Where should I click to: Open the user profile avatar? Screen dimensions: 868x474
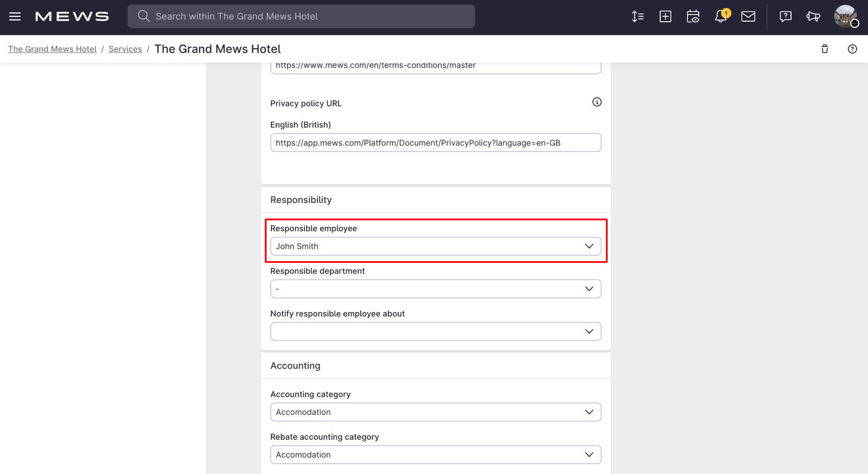pos(845,16)
